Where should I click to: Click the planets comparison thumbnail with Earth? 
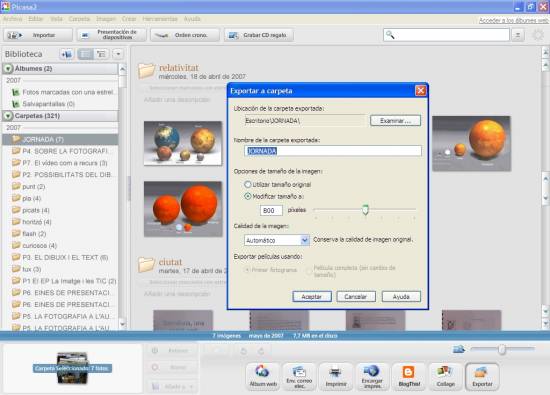click(183, 143)
